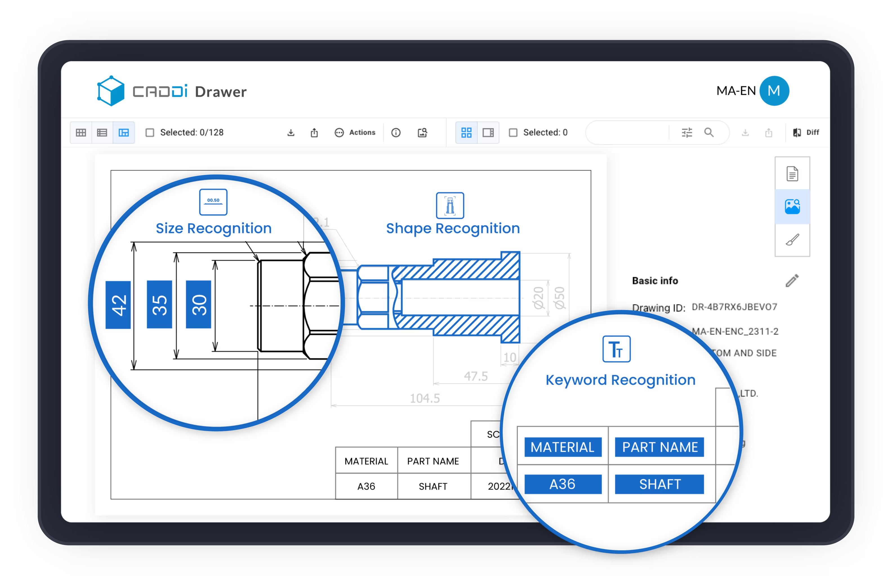
Task: Select the similar image search sidebar tab
Action: (x=792, y=207)
